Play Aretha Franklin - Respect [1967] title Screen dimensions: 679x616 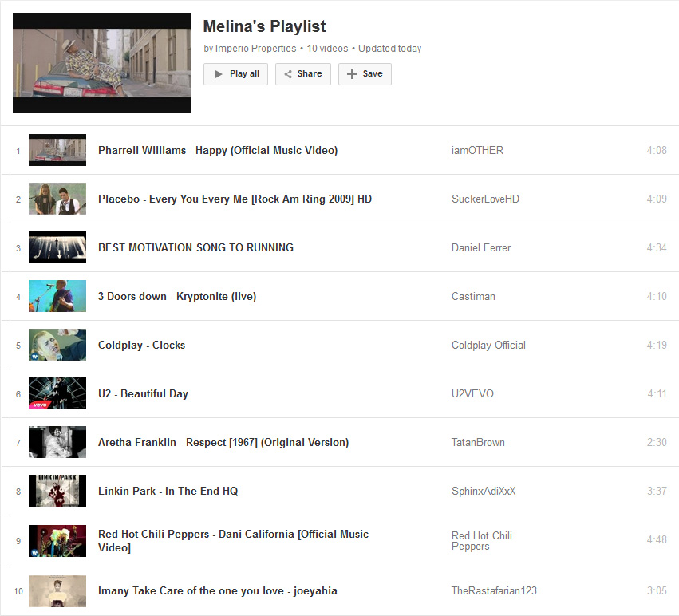pos(223,442)
